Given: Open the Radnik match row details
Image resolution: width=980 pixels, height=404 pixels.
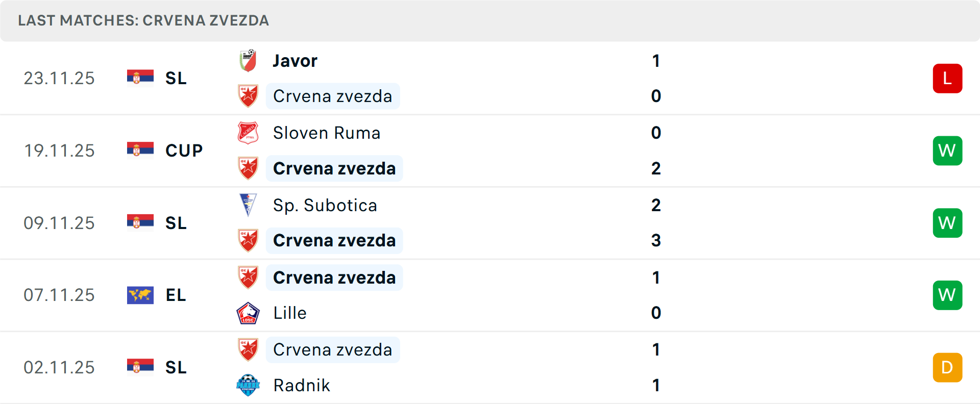Looking at the screenshot, I should click(561, 367).
